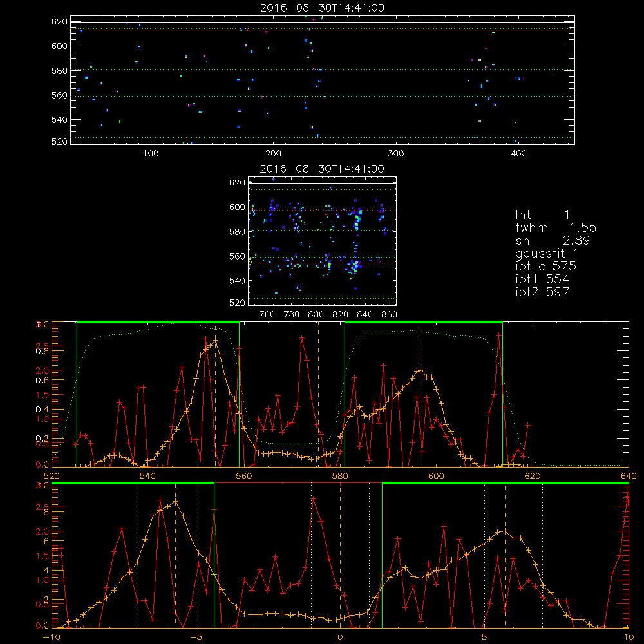Click x-axis label 0 in bottom plot
The width and height of the screenshot is (644, 644).
[x=340, y=638]
